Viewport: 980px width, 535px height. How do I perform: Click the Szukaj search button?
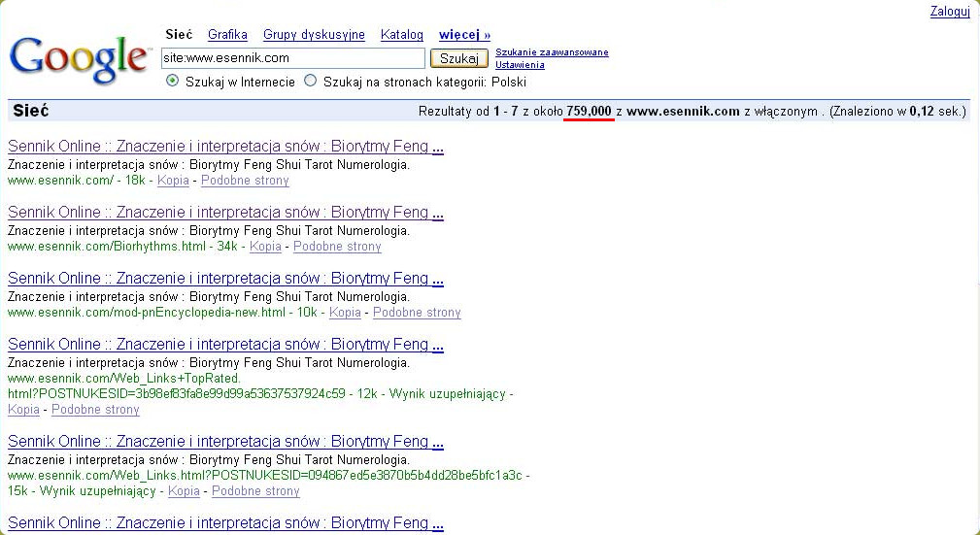coord(458,58)
